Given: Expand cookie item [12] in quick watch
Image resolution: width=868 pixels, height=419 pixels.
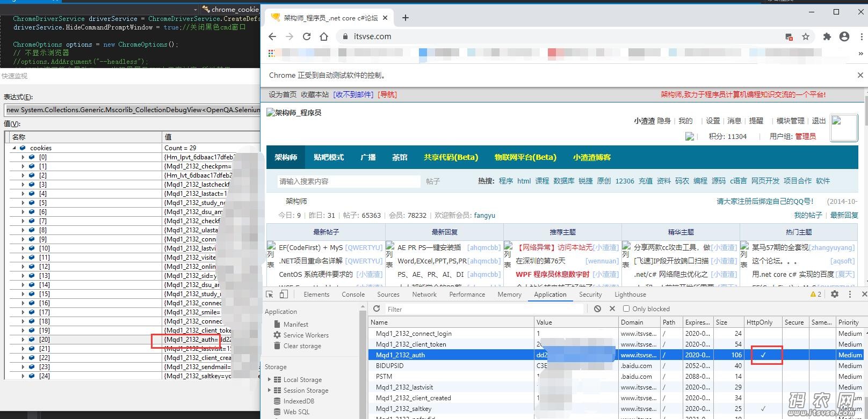Looking at the screenshot, I should click(23, 267).
